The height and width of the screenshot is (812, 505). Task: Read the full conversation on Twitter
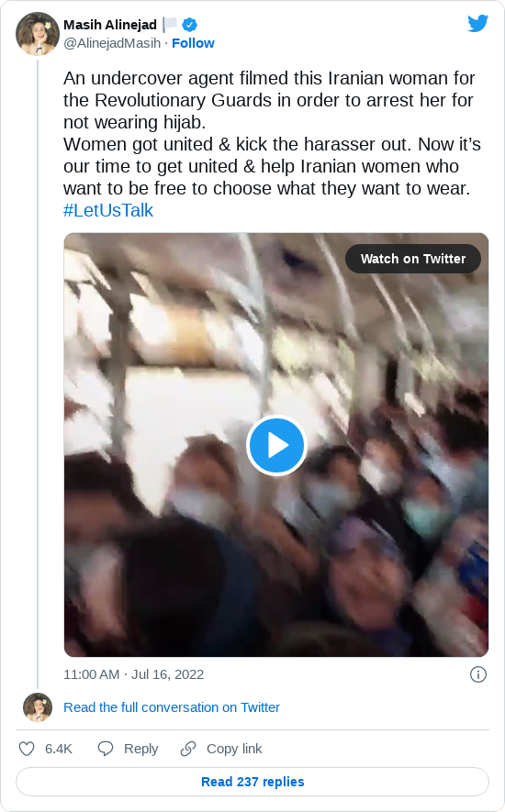tap(172, 707)
